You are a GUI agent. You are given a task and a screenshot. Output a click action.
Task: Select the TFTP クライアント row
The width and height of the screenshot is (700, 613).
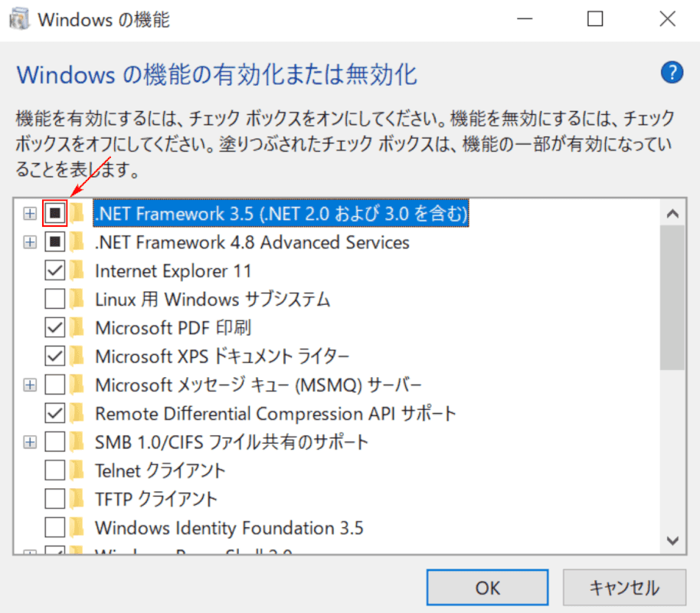155,500
